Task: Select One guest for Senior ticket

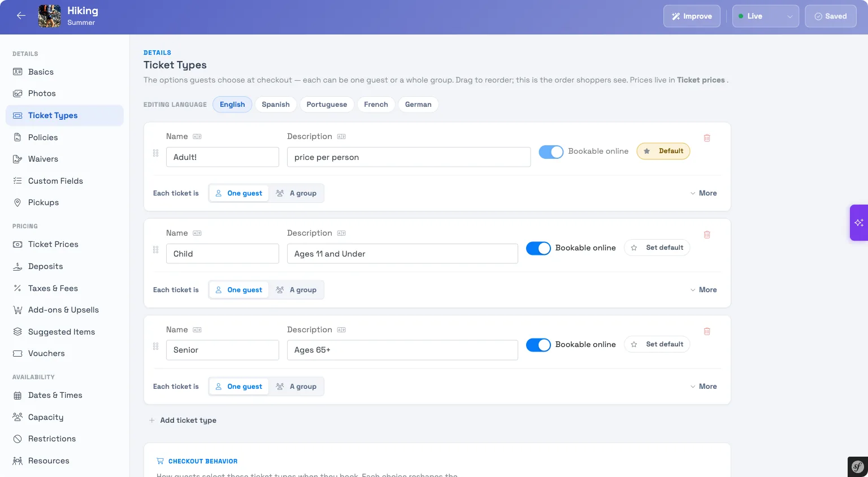Action: coord(239,387)
